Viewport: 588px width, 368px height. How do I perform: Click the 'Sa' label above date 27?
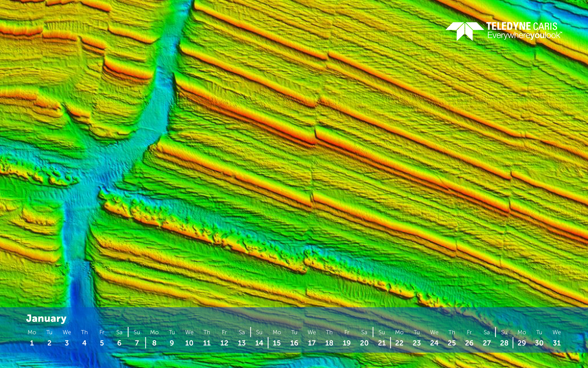(x=487, y=332)
